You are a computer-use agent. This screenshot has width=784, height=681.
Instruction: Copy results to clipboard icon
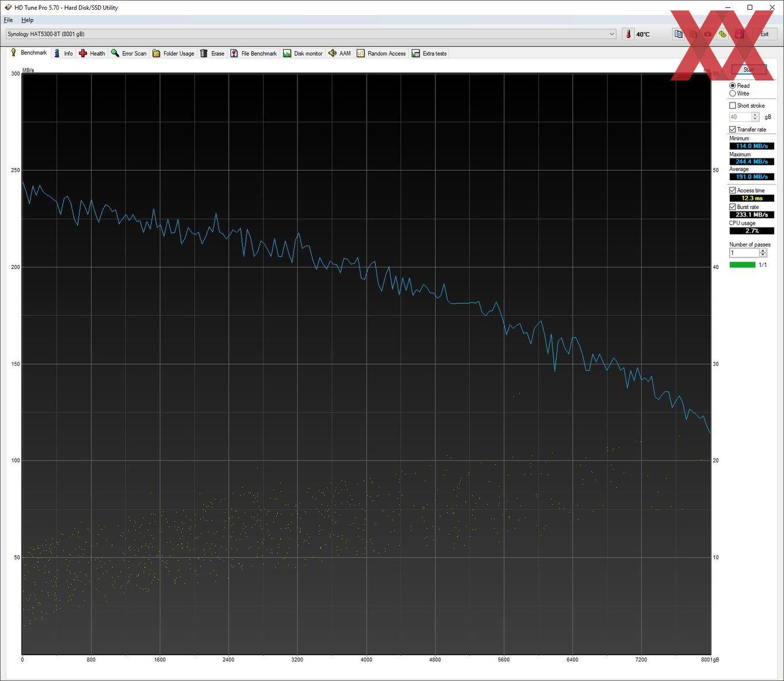pos(679,35)
